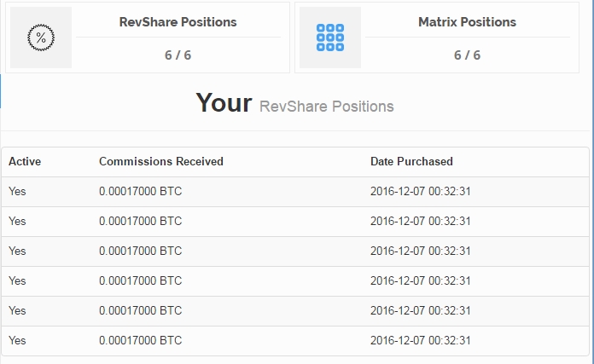This screenshot has height=364, width=594.
Task: Select the Matrix 6 / 6 count
Action: coord(467,55)
